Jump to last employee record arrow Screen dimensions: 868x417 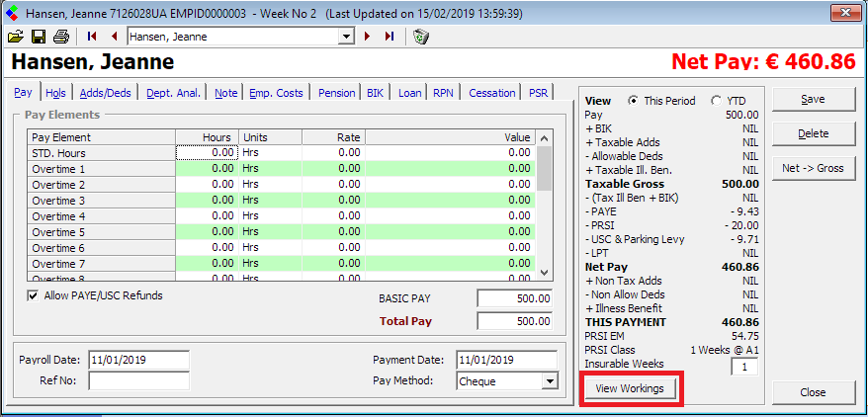(390, 37)
